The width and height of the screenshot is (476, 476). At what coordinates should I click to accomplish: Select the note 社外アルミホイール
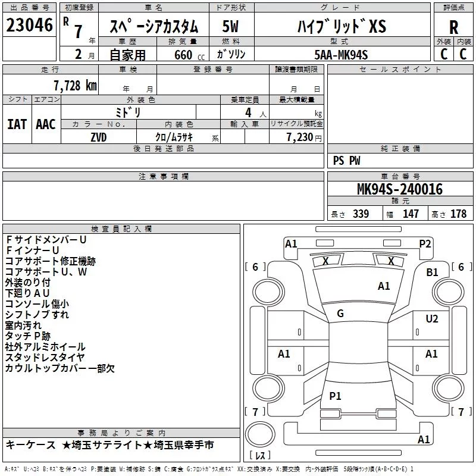pyautogui.click(x=45, y=347)
